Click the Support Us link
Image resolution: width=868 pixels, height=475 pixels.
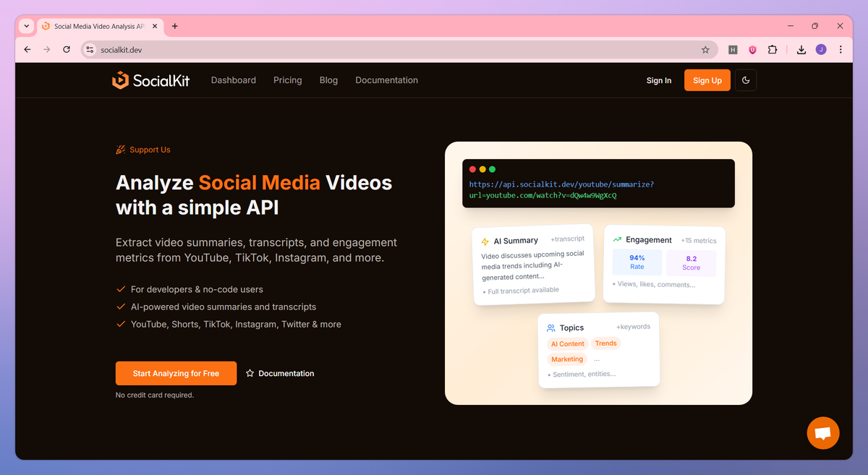tap(143, 150)
